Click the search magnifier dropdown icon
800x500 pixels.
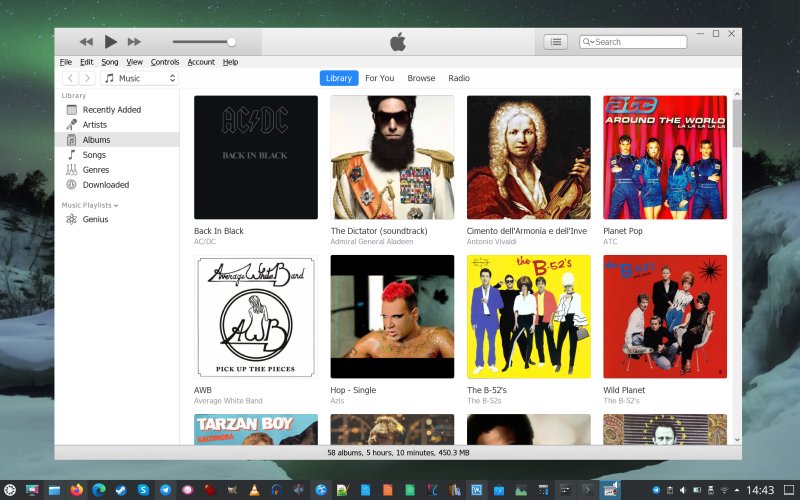588,42
